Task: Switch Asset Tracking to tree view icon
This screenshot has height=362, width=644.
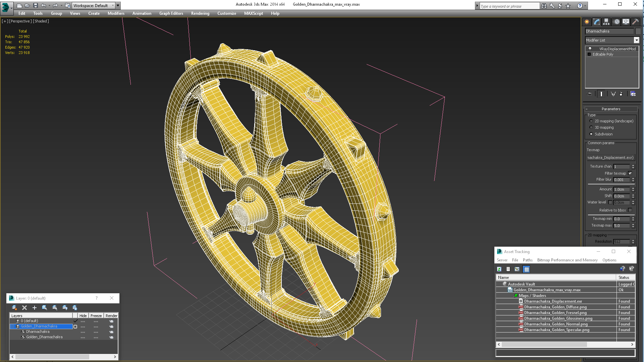Action: pos(517,269)
